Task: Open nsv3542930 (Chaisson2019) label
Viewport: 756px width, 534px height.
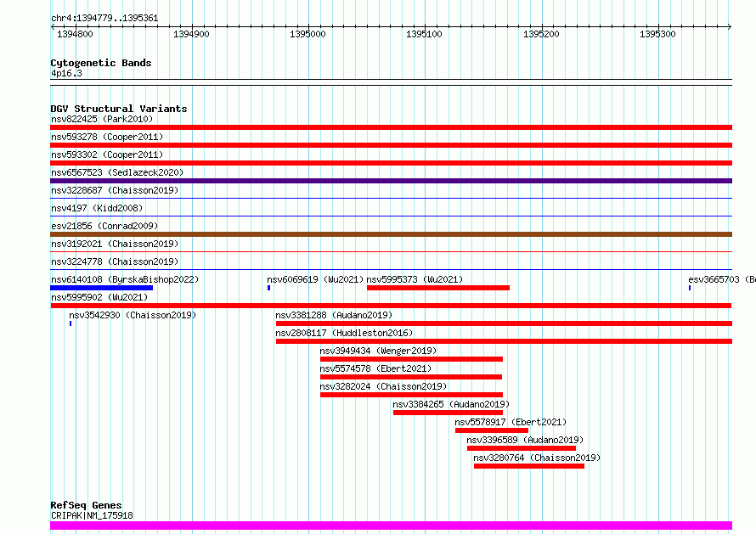Action: coord(133,315)
